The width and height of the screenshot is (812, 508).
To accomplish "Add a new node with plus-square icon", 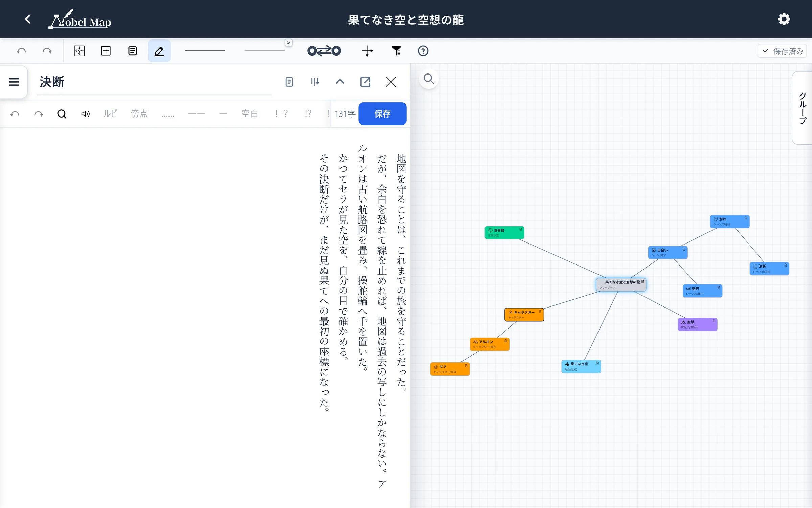I will pyautogui.click(x=106, y=51).
